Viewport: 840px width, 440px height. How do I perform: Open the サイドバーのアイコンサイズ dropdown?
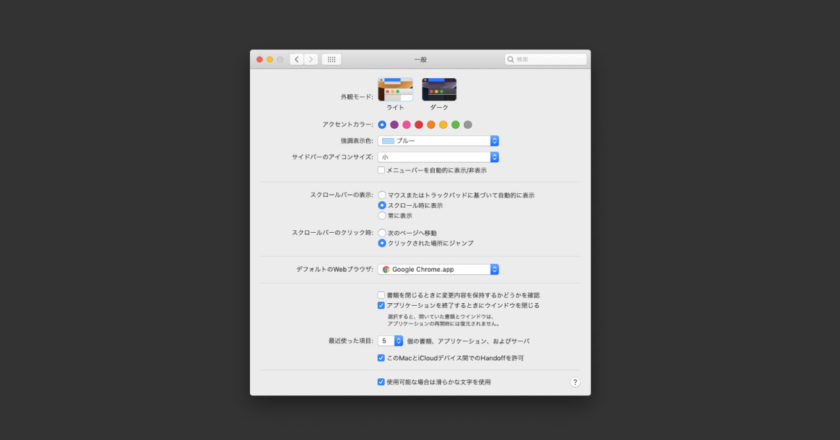pos(439,157)
